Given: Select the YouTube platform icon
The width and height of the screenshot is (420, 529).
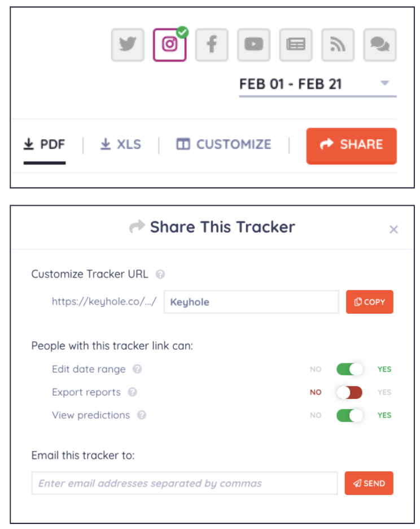Looking at the screenshot, I should [x=253, y=45].
